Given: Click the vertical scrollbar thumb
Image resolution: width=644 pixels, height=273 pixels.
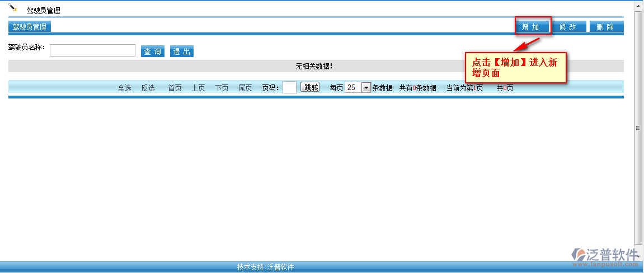Looking at the screenshot, I should (x=638, y=129).
